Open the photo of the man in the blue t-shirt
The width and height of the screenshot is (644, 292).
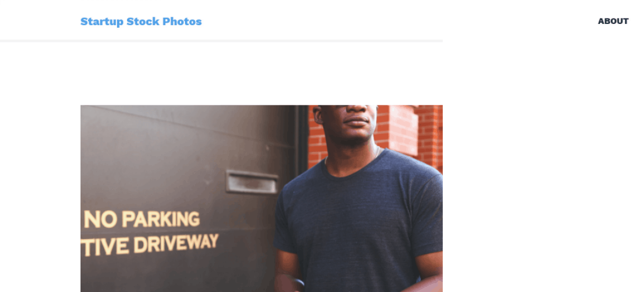pyautogui.click(x=262, y=199)
